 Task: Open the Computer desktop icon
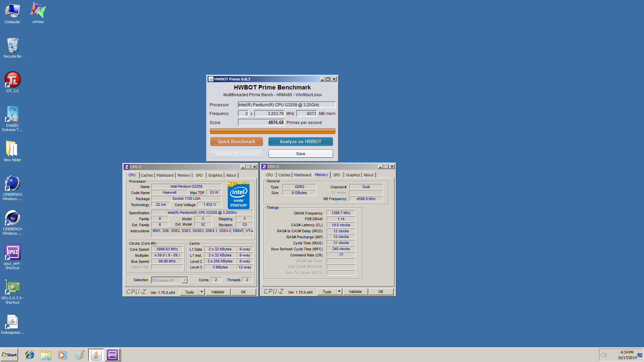[x=12, y=13]
